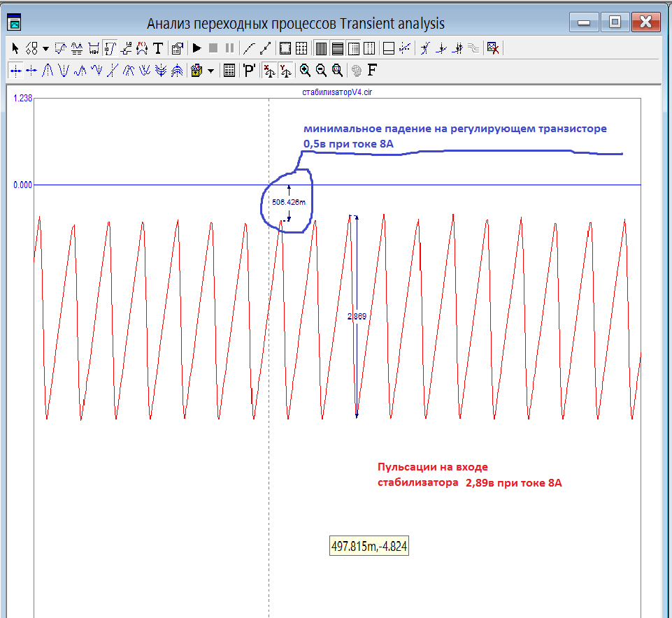672x618 pixels.
Task: Click the Text mode 'T' tool
Action: click(x=158, y=48)
